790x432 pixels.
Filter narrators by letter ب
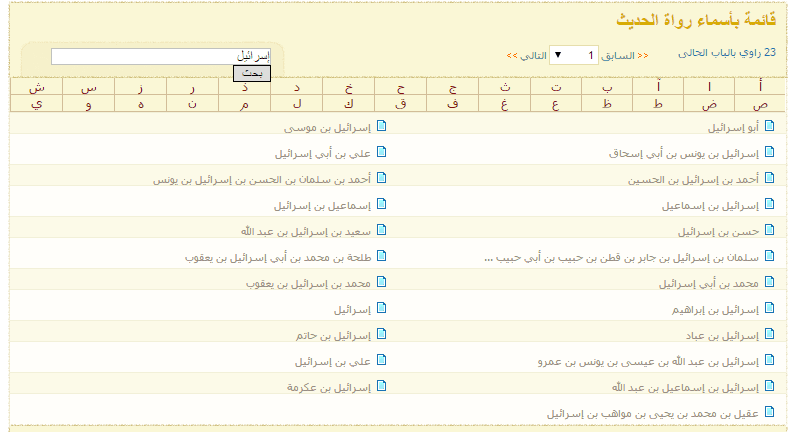(x=606, y=87)
